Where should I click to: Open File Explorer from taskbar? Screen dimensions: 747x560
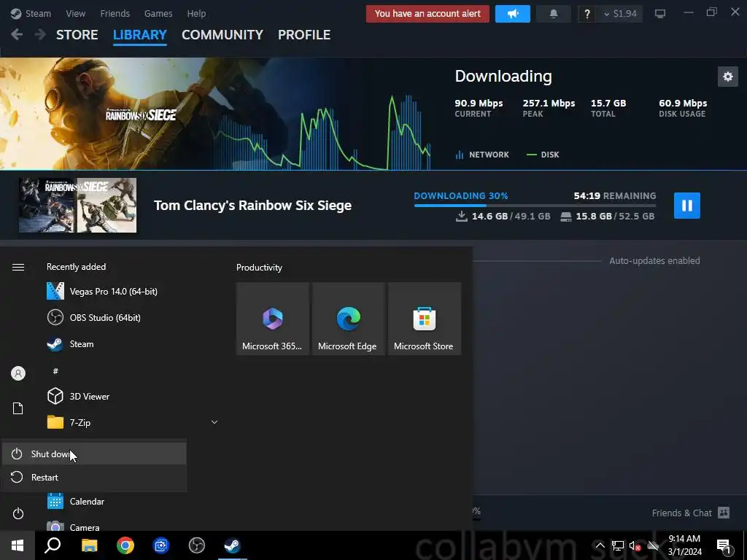click(89, 545)
